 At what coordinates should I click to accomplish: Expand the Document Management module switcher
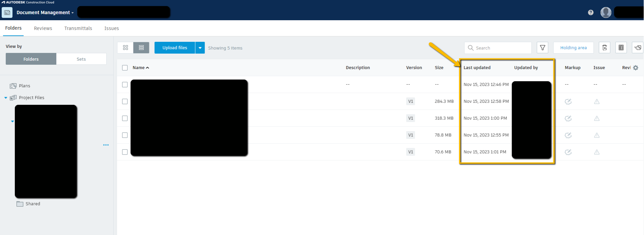click(45, 12)
